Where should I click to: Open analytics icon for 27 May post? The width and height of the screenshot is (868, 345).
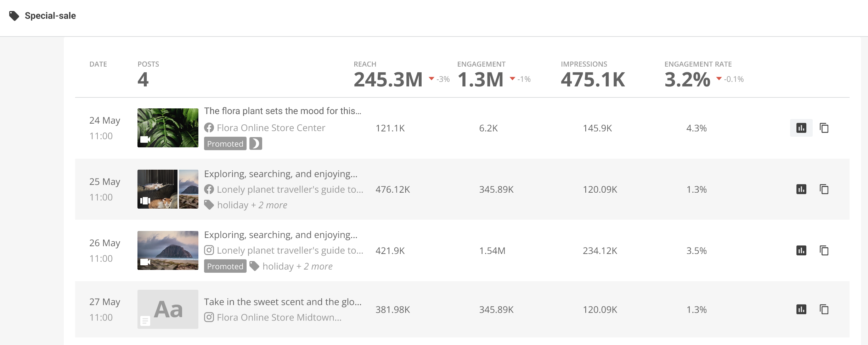click(801, 309)
